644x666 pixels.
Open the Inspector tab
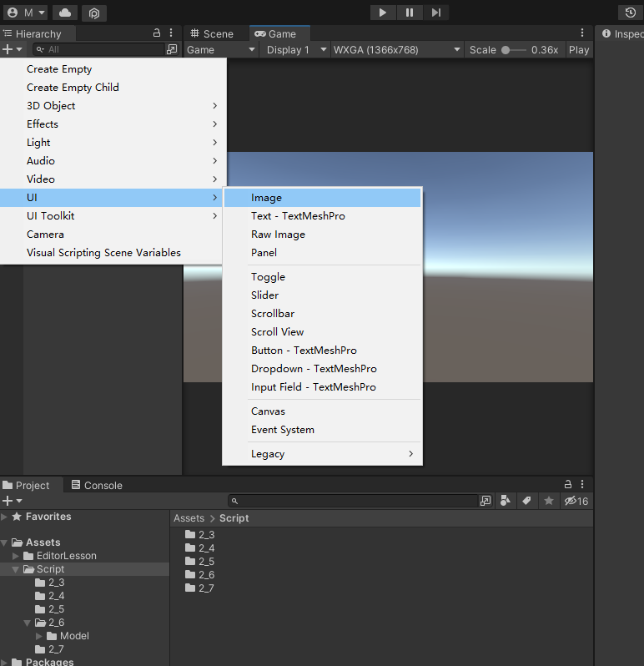point(622,33)
